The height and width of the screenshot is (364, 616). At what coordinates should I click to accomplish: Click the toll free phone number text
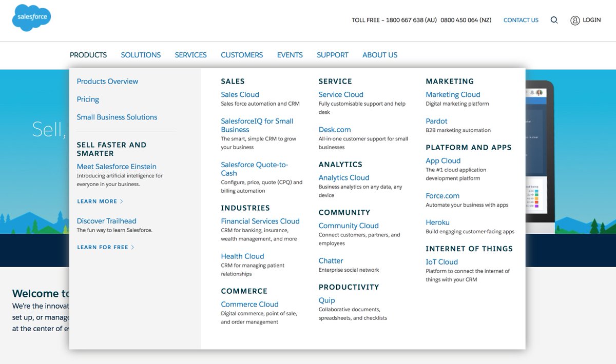(x=421, y=20)
